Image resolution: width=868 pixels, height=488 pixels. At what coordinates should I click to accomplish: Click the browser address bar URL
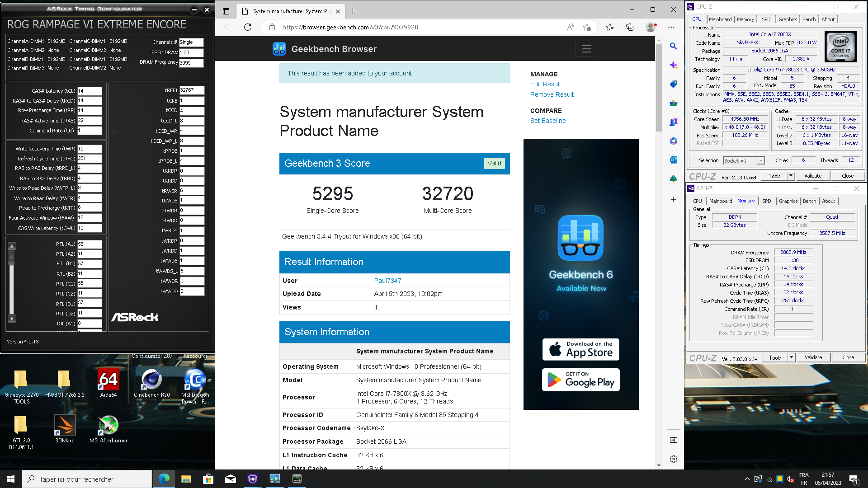(350, 27)
